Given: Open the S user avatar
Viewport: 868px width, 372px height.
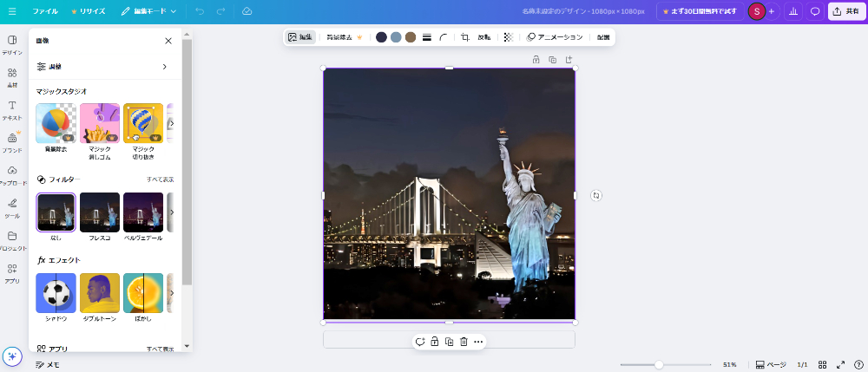Looking at the screenshot, I should pyautogui.click(x=757, y=11).
